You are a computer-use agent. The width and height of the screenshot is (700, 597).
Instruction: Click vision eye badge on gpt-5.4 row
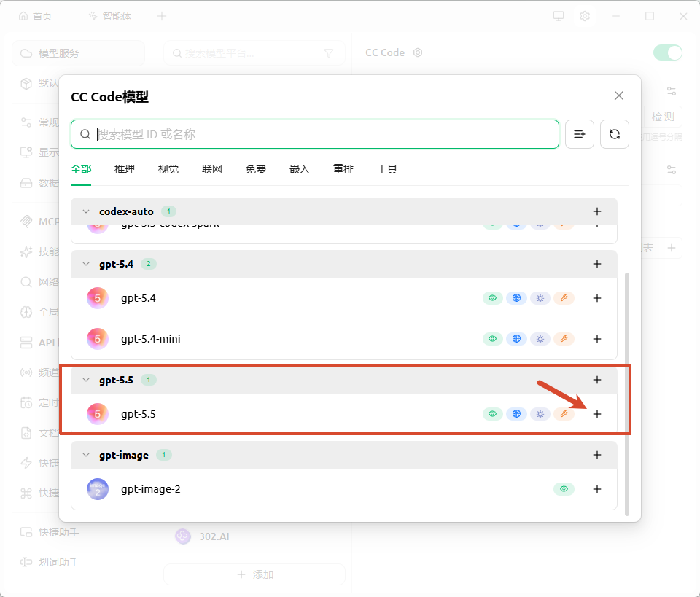492,298
